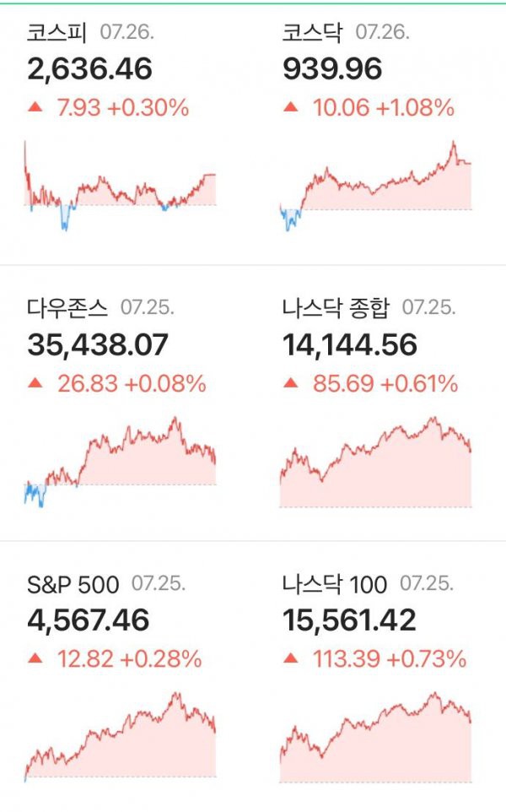Open the 나스닥 100 index title
The height and width of the screenshot is (812, 506).
(x=335, y=584)
